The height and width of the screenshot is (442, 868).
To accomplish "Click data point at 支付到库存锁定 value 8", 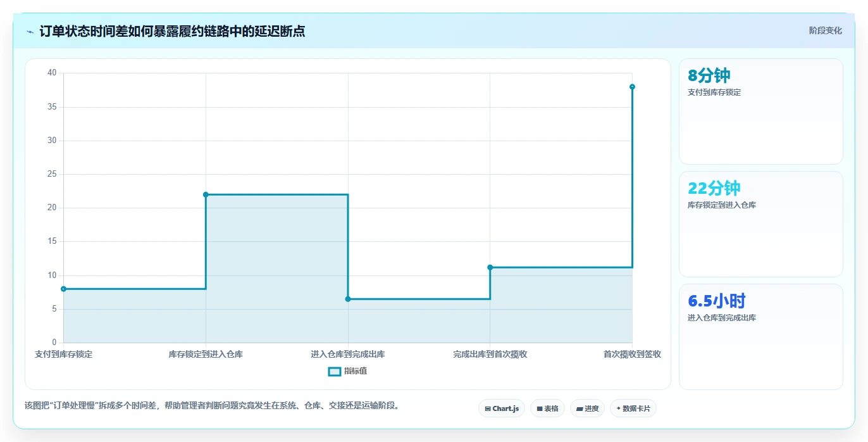I will (63, 289).
